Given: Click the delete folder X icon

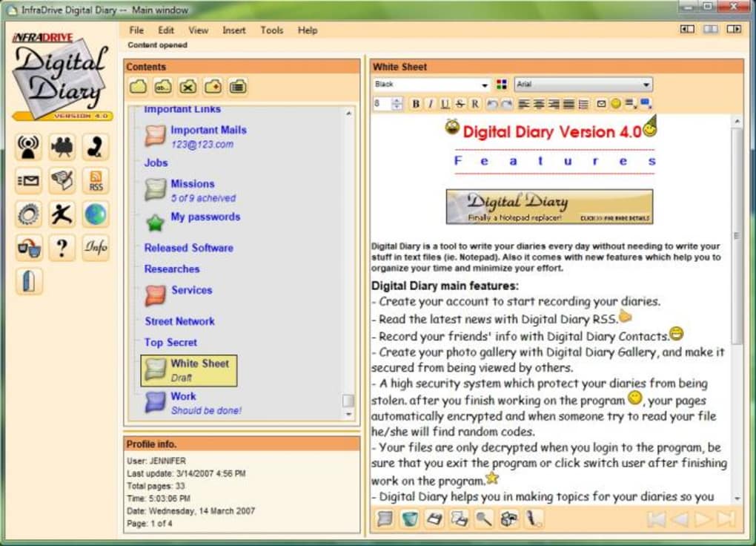Looking at the screenshot, I should pos(188,86).
